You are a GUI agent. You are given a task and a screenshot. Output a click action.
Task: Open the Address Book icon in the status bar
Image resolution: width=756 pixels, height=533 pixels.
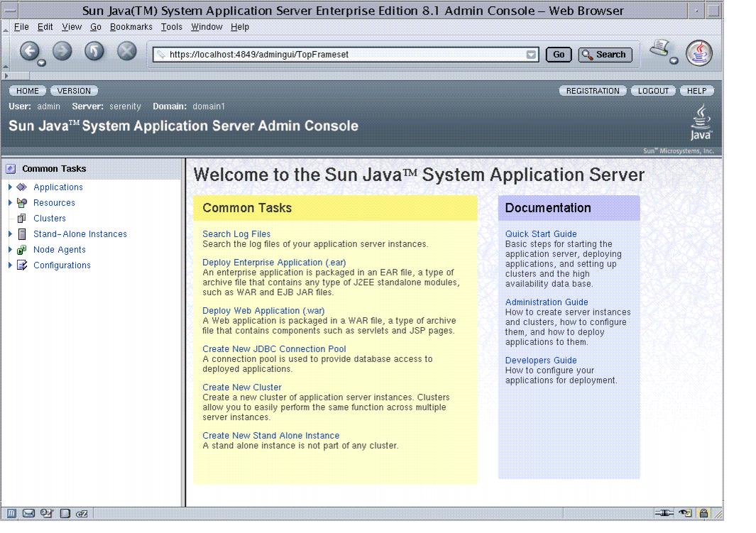[65, 513]
